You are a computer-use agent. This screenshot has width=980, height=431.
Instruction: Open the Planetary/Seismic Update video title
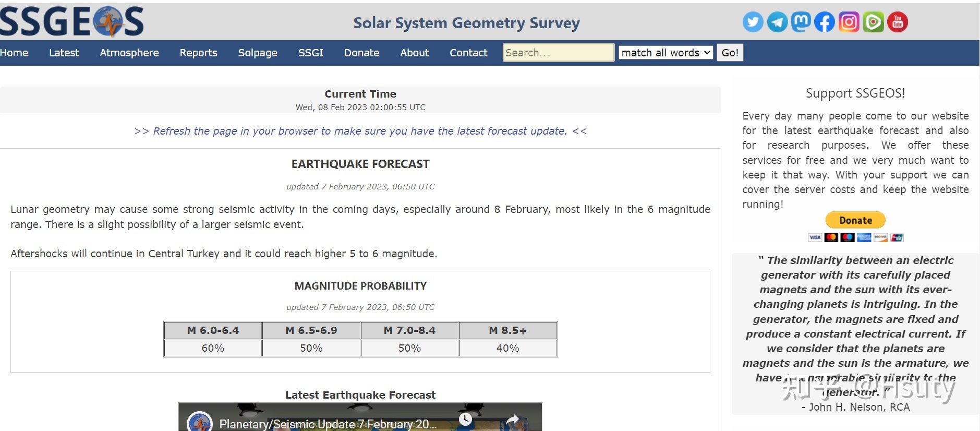click(328, 424)
